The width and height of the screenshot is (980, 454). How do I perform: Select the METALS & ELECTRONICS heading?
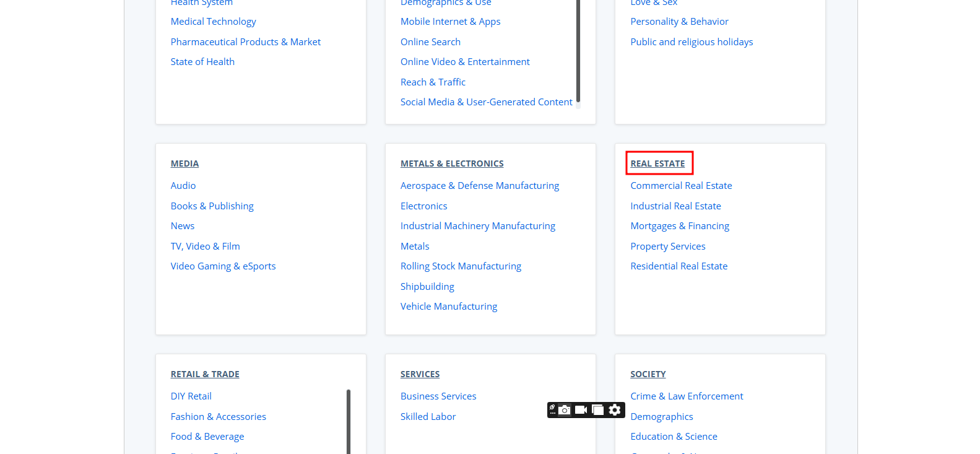click(452, 164)
